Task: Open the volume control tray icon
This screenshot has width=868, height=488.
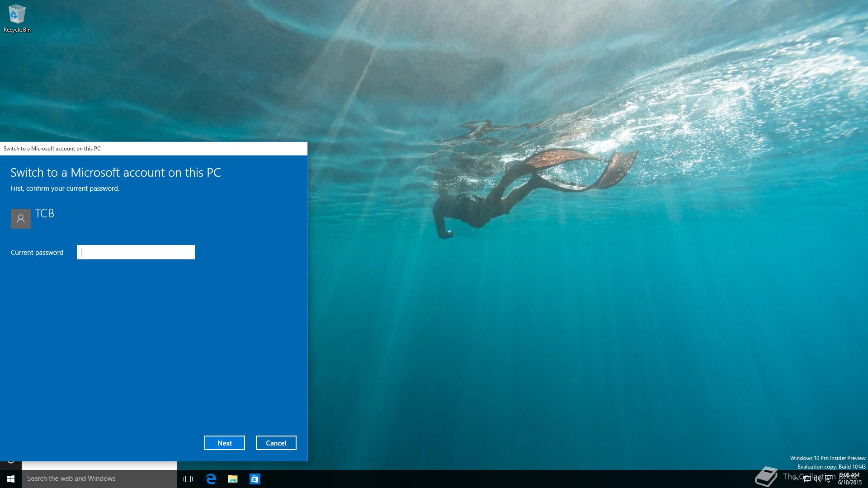Action: 817,479
